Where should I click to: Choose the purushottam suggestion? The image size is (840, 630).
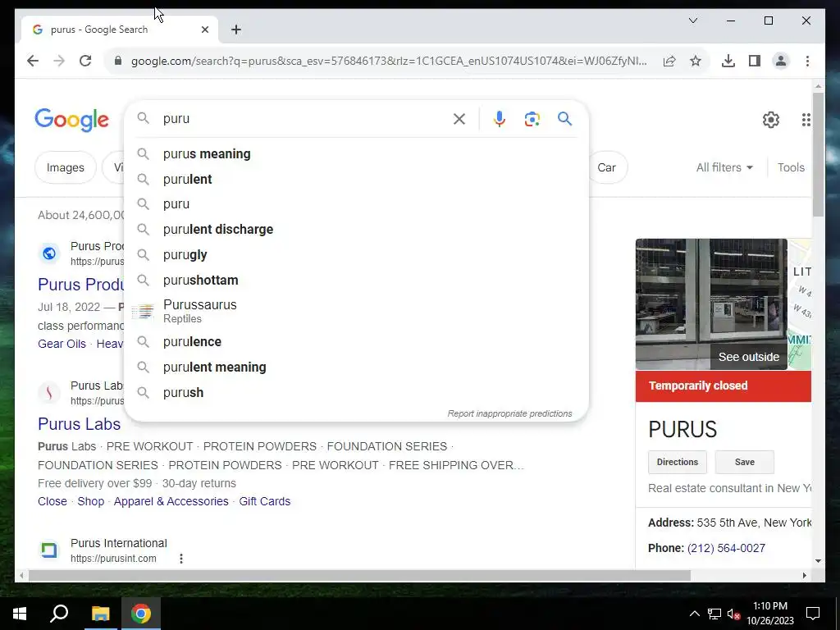coord(356,281)
